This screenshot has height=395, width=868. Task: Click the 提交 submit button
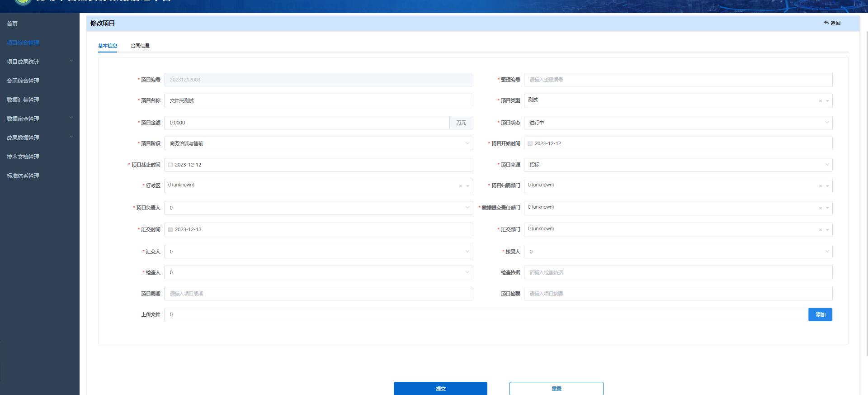pyautogui.click(x=440, y=388)
